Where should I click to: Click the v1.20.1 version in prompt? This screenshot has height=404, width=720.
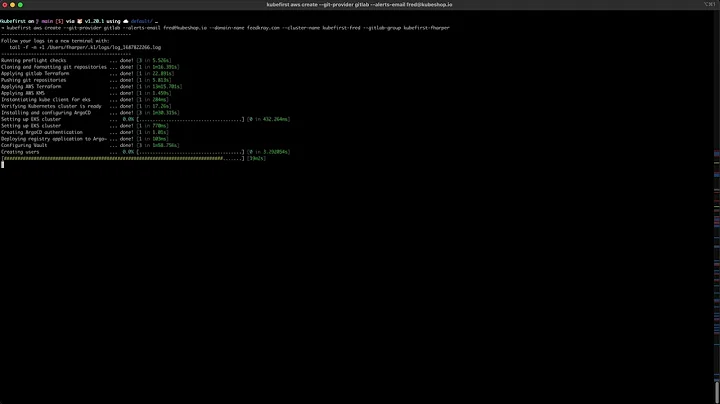94,21
